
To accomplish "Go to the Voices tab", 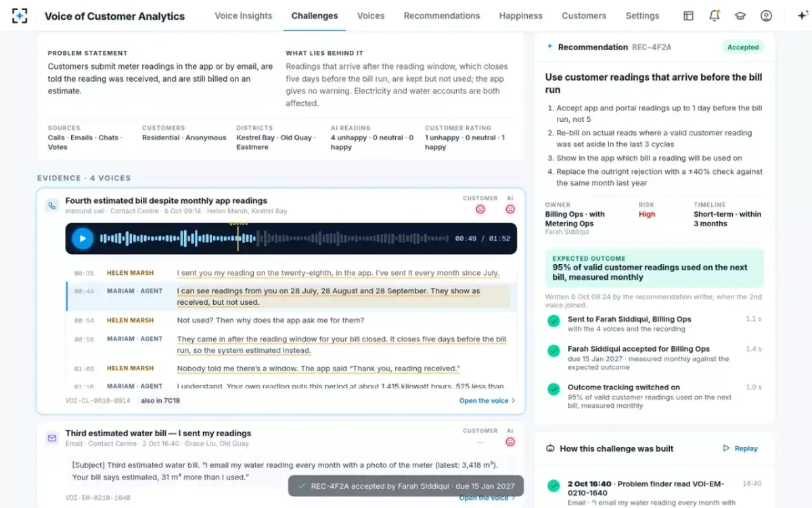I will [371, 16].
